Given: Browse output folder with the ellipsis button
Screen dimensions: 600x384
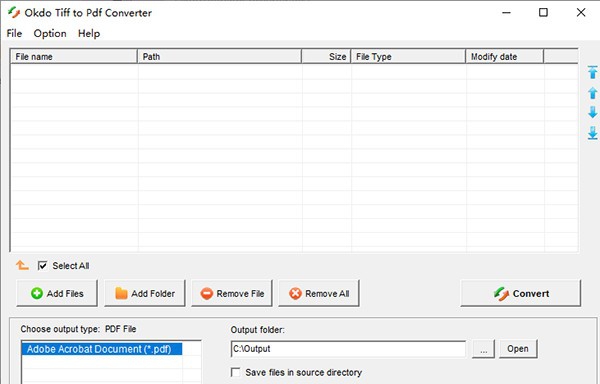Looking at the screenshot, I should click(x=483, y=349).
